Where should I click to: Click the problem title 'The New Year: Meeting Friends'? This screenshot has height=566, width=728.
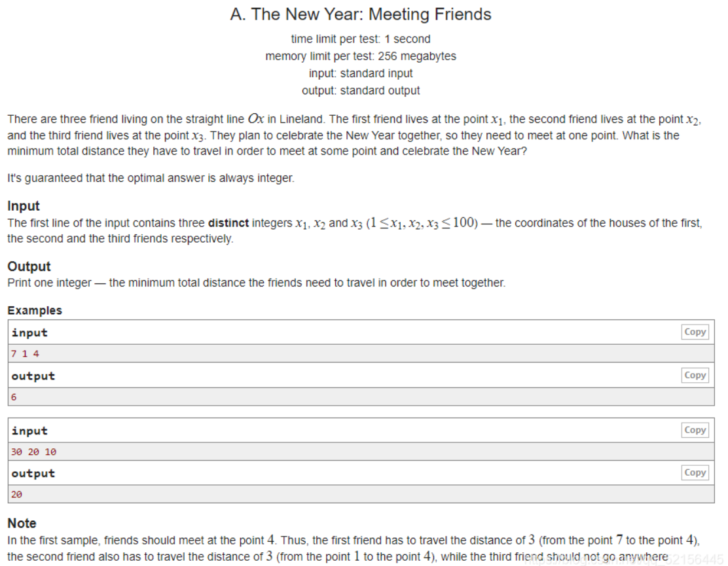[361, 14]
